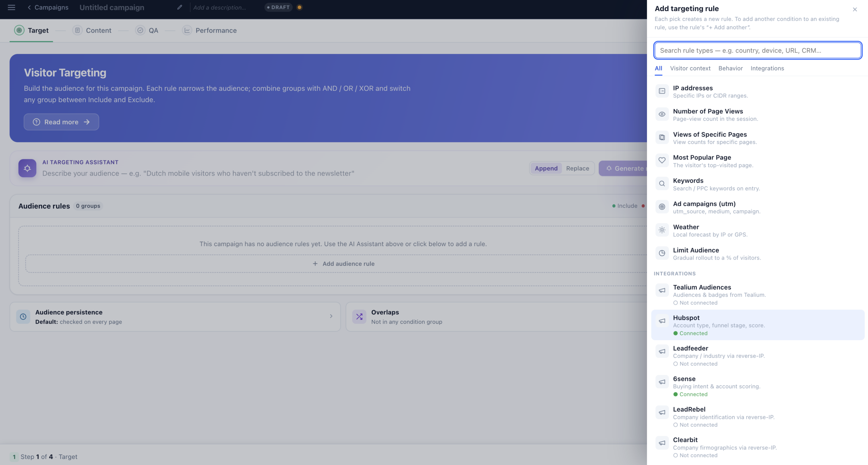Click the Tealium Audiences megaphone icon
Image resolution: width=868 pixels, height=465 pixels.
coord(662,290)
